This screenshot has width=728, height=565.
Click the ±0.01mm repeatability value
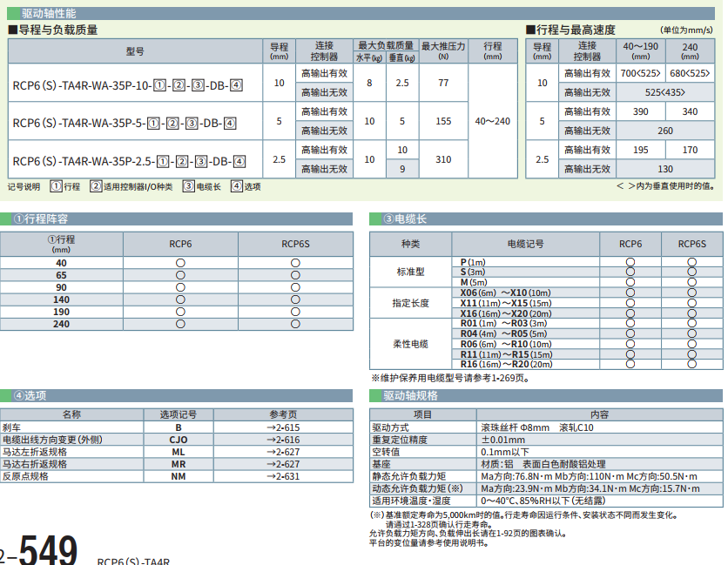click(502, 440)
